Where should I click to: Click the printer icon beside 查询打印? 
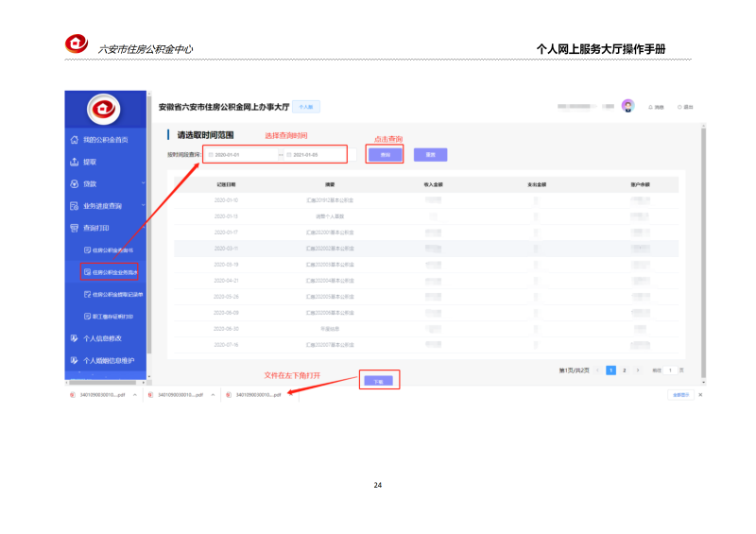click(75, 228)
